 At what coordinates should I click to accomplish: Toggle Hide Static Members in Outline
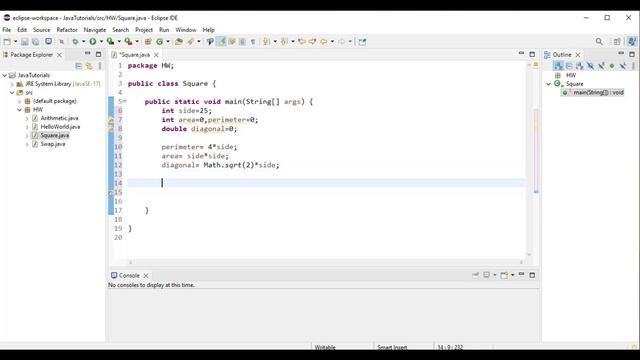601,66
